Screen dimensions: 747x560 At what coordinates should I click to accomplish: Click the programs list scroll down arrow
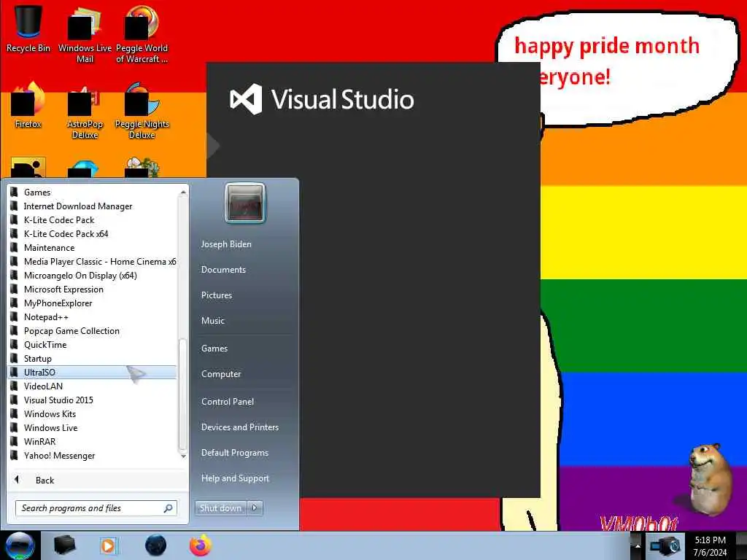(x=183, y=456)
